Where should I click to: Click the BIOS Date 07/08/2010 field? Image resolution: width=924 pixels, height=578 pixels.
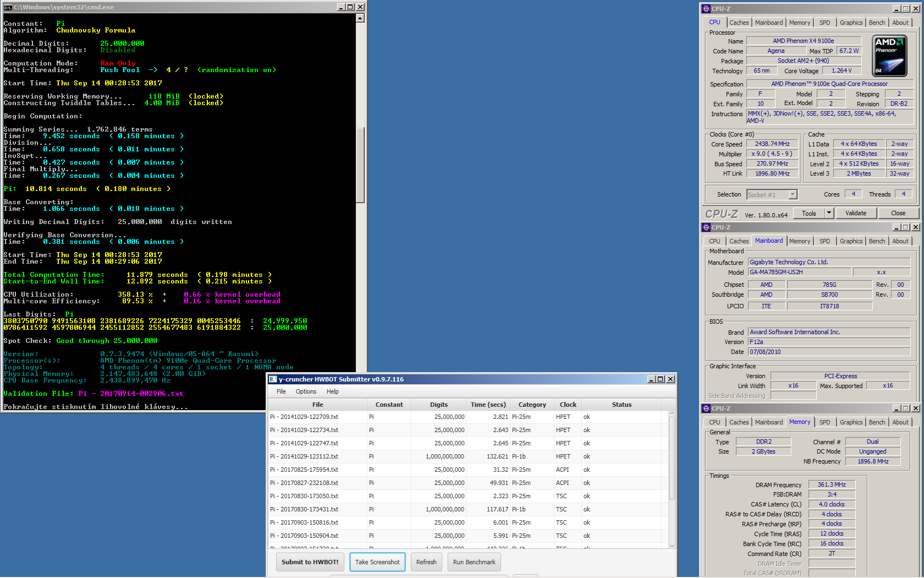click(829, 352)
